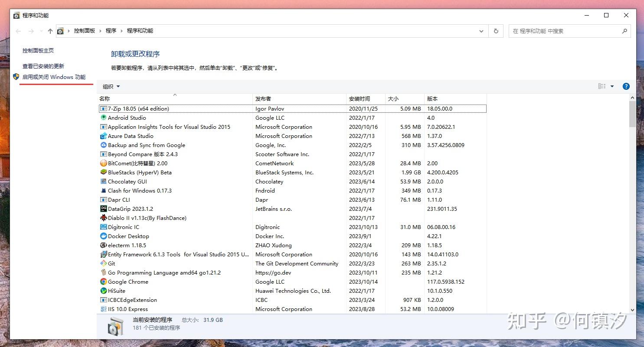Viewport: 644px width, 347px height.
Task: Click 程序 in the breadcrumb path
Action: (x=111, y=31)
